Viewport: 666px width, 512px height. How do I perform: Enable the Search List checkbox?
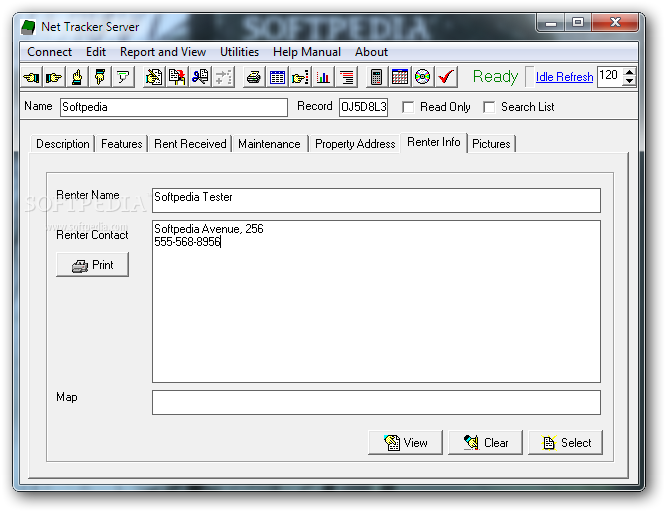489,107
